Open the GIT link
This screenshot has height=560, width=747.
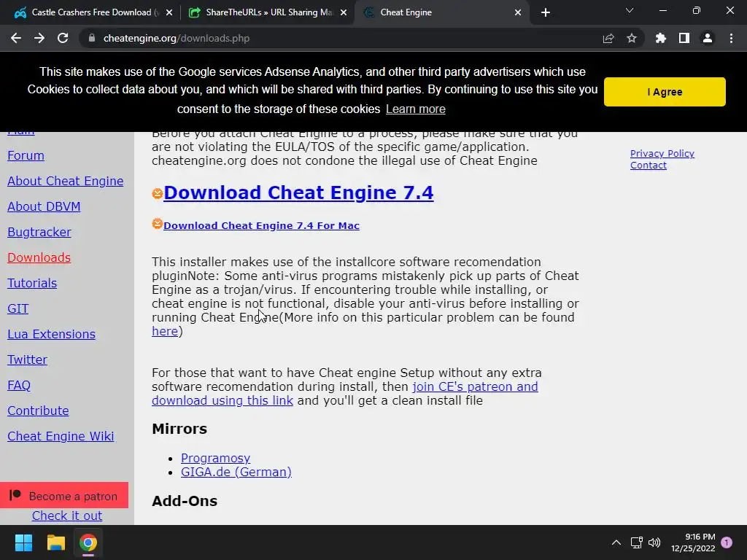tap(18, 309)
